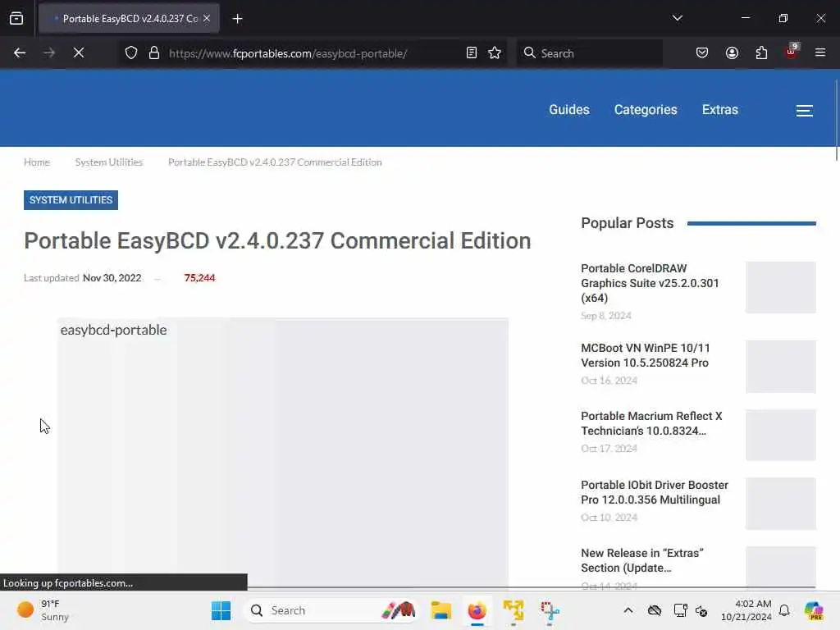Click Portable EasyBCD breadcrumb text

pyautogui.click(x=275, y=162)
